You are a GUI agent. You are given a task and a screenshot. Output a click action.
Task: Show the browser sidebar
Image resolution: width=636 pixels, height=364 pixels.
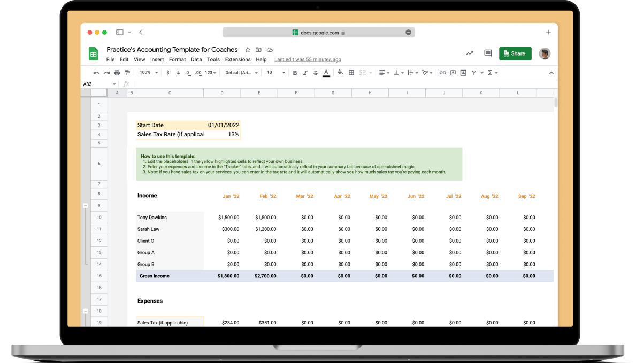120,32
